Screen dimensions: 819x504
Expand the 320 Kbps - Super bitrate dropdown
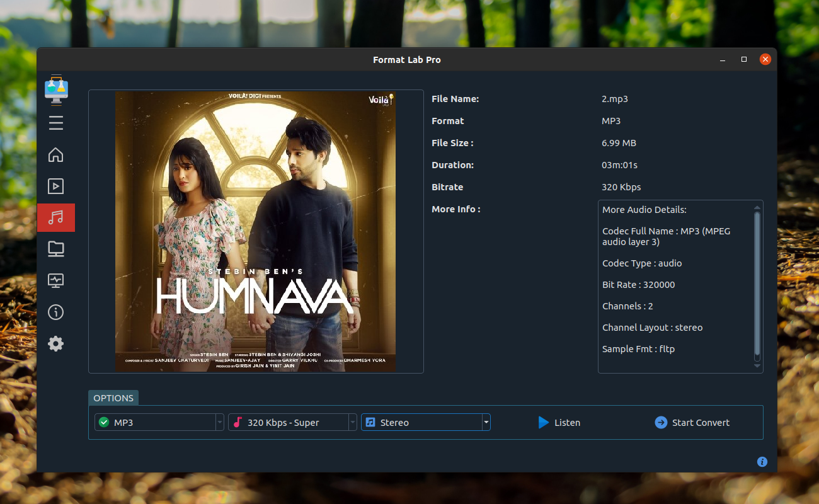tap(353, 422)
